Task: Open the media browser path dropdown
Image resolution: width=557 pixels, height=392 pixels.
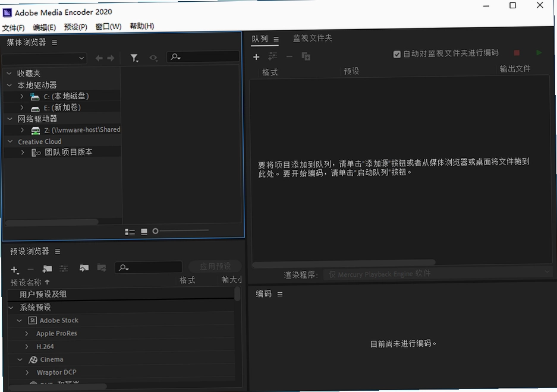Action: [x=45, y=58]
